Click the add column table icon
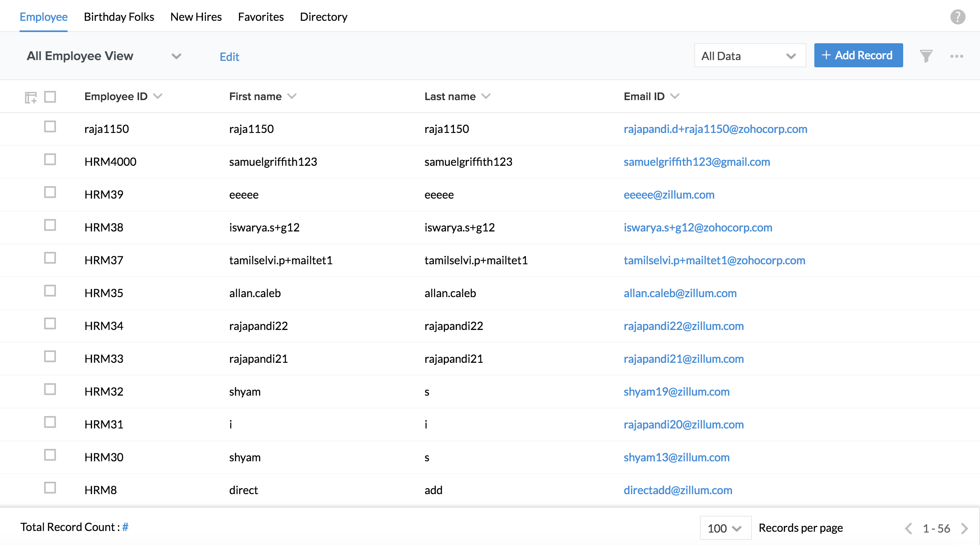 point(30,97)
